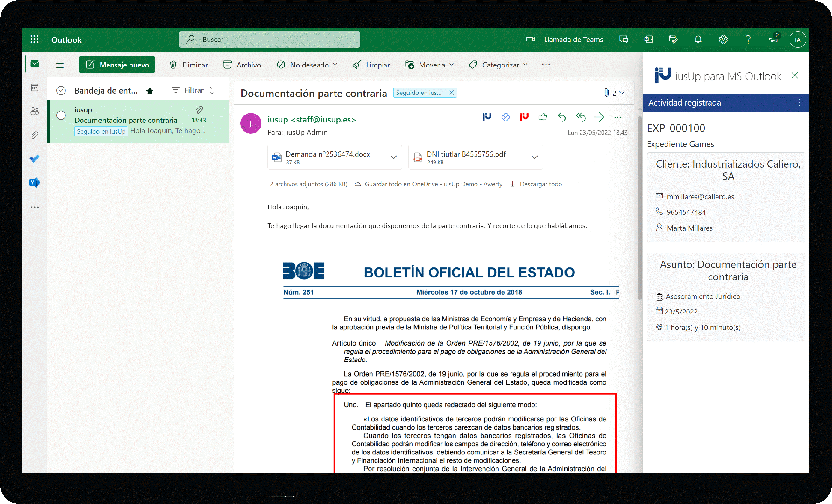Viewport: 832px width, 504px height.
Task: Remove the Seguido en ius category tag
Action: click(x=451, y=93)
